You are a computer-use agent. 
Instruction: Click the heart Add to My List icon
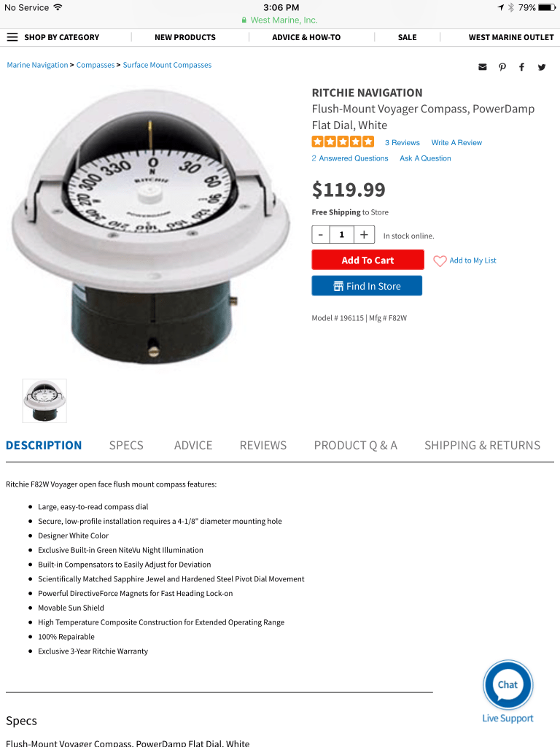pyautogui.click(x=440, y=260)
